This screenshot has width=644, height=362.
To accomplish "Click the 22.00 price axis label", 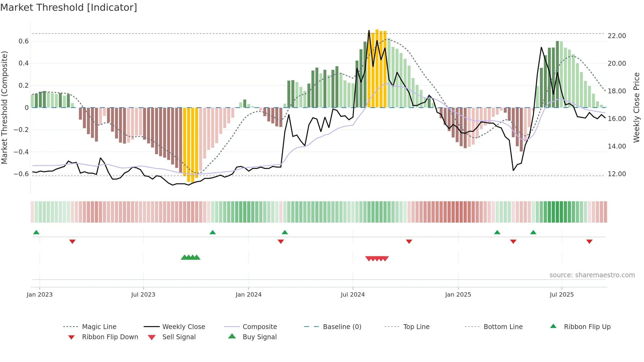I will (617, 36).
